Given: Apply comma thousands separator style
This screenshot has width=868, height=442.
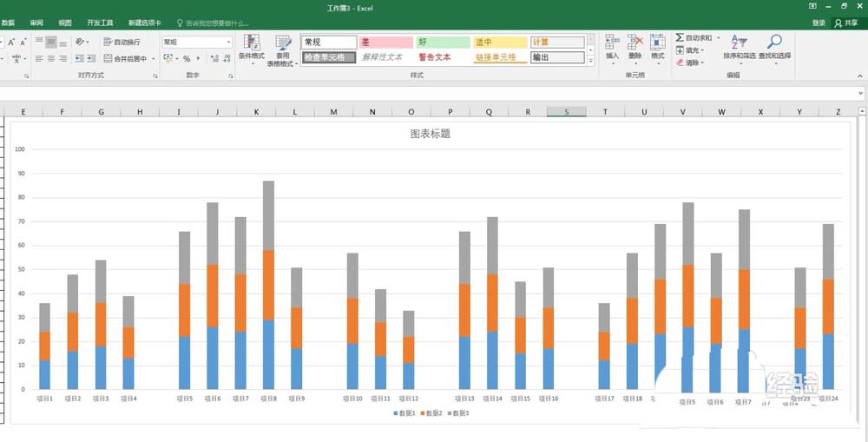Looking at the screenshot, I should coord(198,59).
